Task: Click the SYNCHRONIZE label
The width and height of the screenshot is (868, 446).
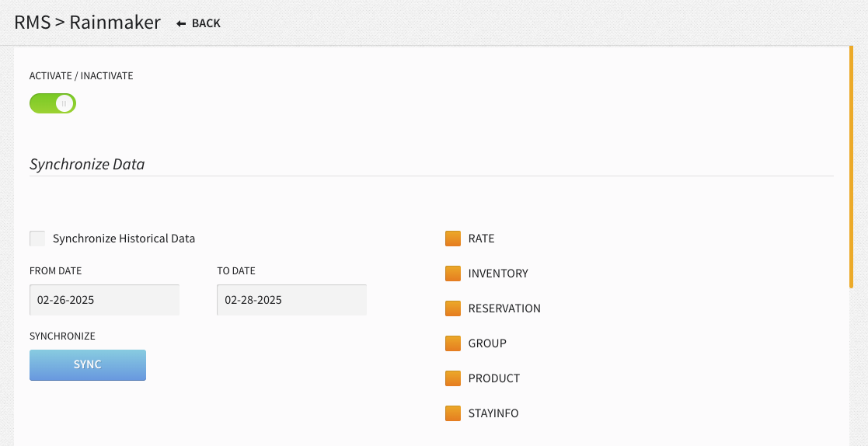Action: (x=62, y=336)
